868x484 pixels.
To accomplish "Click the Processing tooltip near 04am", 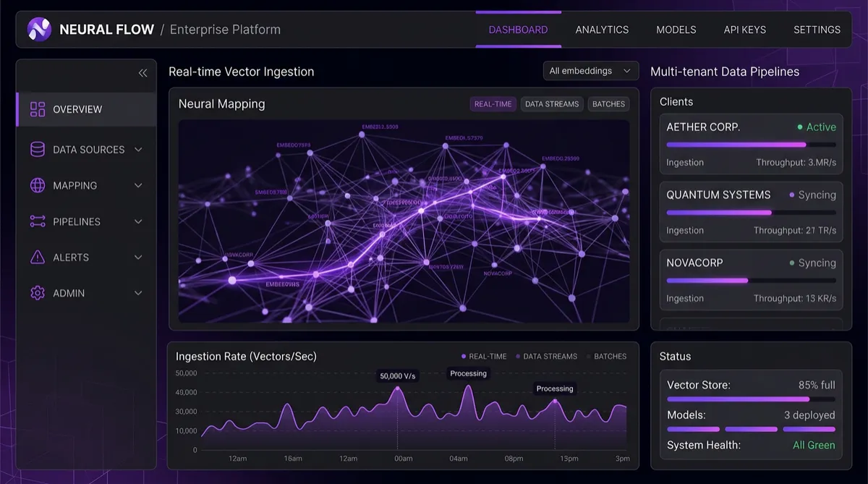I will coord(468,373).
